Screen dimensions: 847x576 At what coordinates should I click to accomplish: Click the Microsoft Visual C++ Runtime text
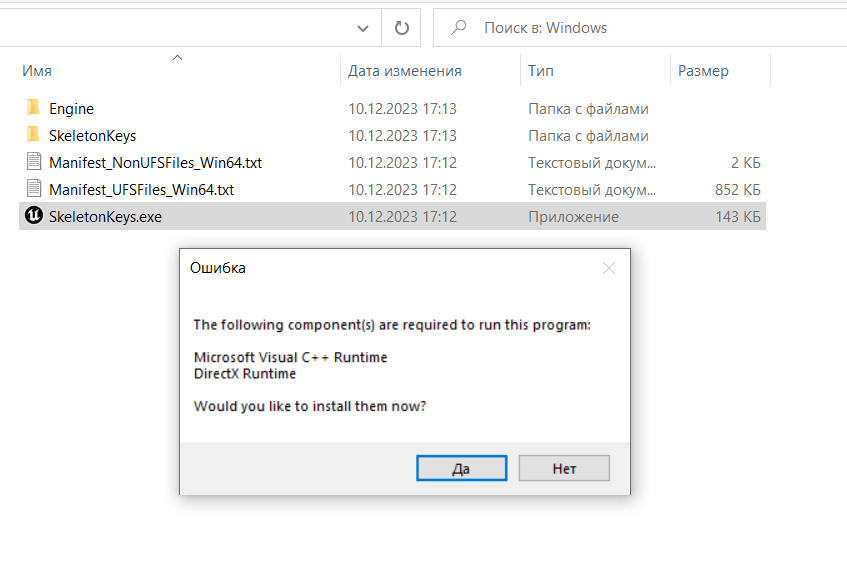point(291,357)
